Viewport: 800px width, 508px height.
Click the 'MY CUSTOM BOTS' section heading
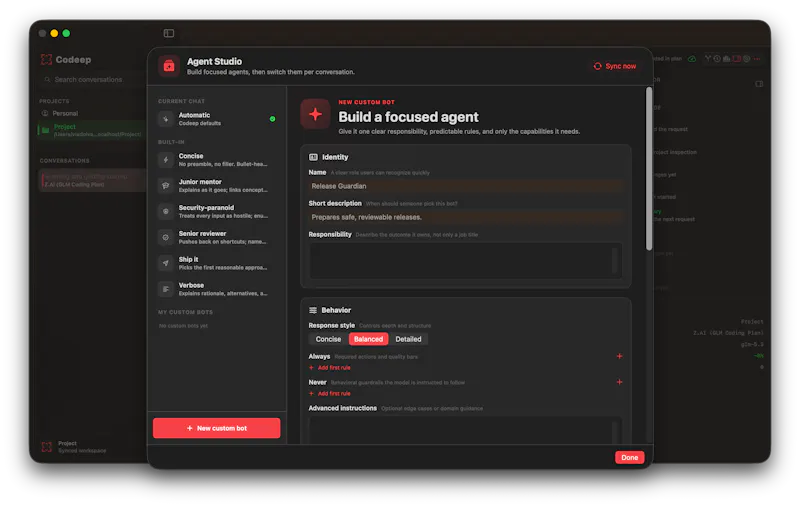coord(185,312)
